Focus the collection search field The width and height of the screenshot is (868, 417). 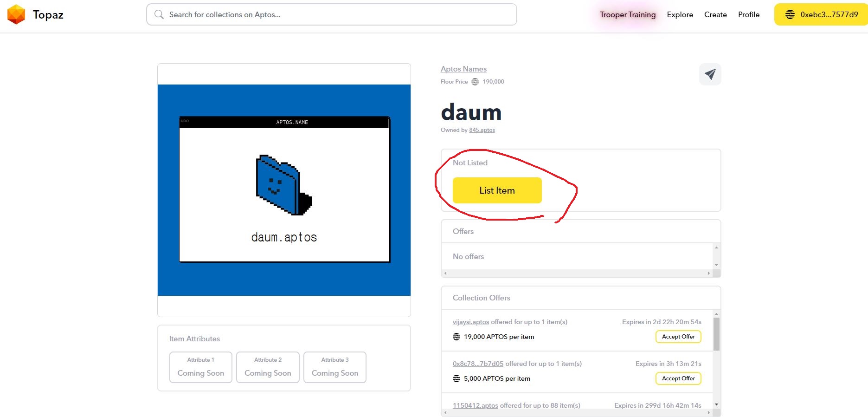pos(332,14)
